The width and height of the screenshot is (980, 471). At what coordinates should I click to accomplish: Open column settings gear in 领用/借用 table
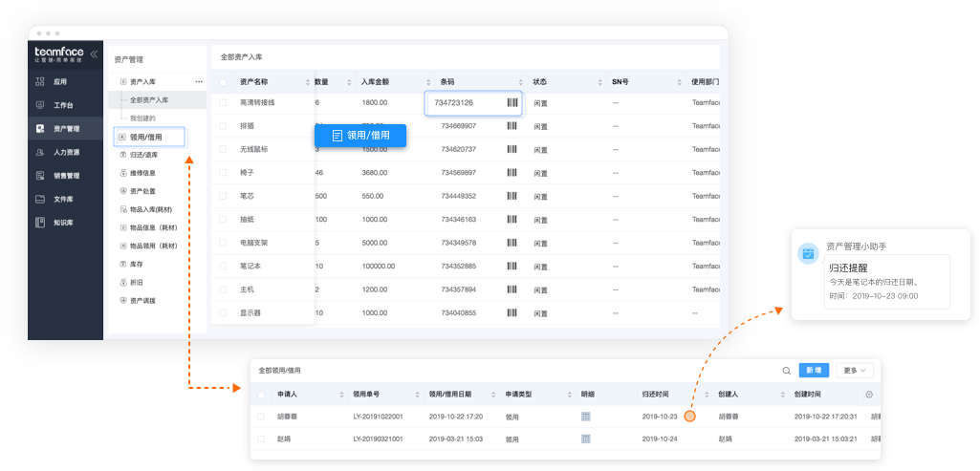tap(869, 395)
